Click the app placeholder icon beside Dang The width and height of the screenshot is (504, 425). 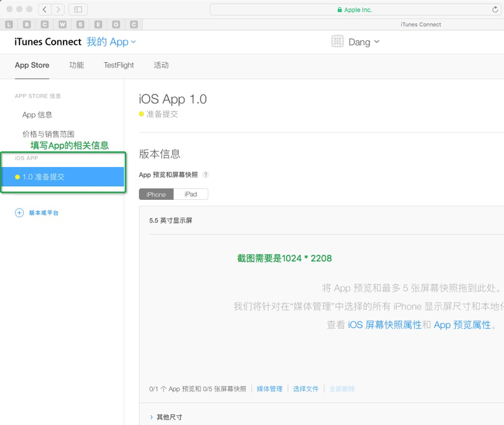[x=337, y=41]
